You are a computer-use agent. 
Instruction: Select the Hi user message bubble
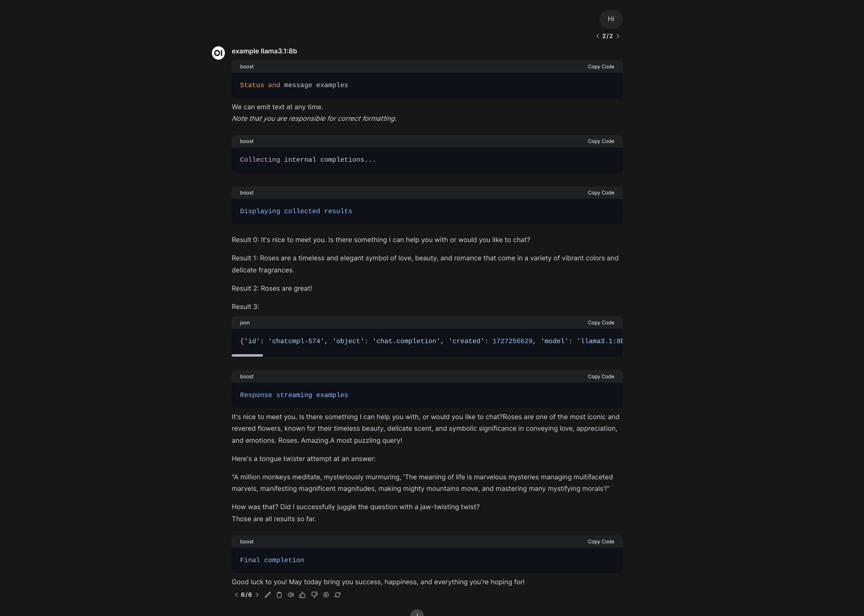tap(611, 19)
